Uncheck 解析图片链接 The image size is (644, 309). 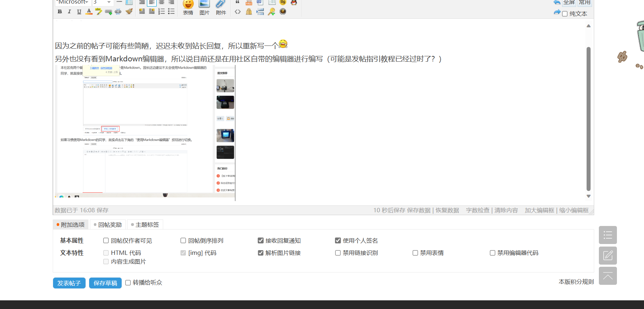(x=261, y=253)
